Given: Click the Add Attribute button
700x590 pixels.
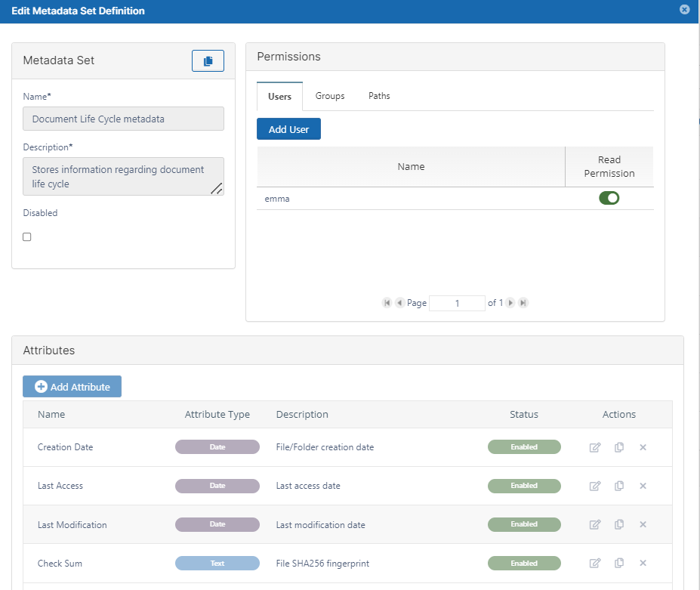Looking at the screenshot, I should pyautogui.click(x=72, y=387).
